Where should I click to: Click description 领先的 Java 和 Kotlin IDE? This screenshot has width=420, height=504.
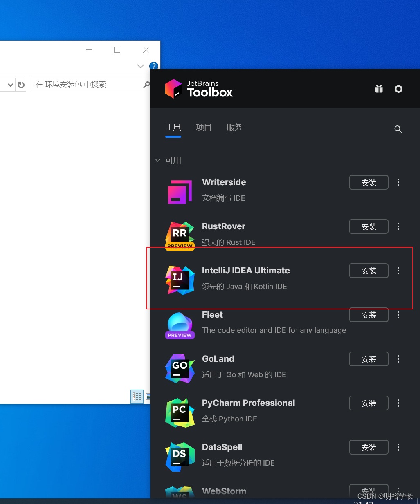coord(245,287)
